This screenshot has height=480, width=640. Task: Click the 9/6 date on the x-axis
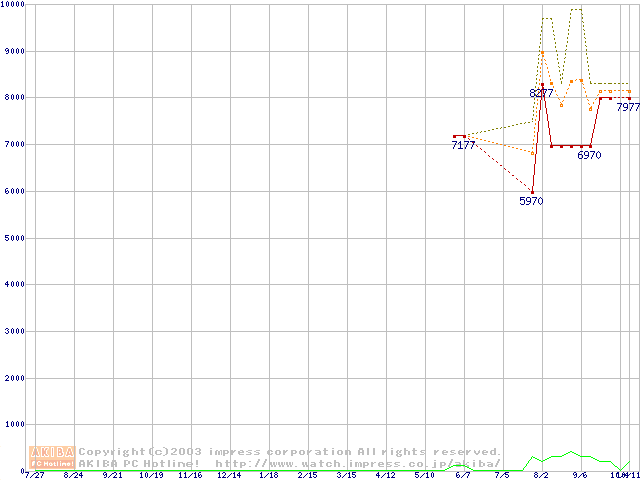pos(580,475)
